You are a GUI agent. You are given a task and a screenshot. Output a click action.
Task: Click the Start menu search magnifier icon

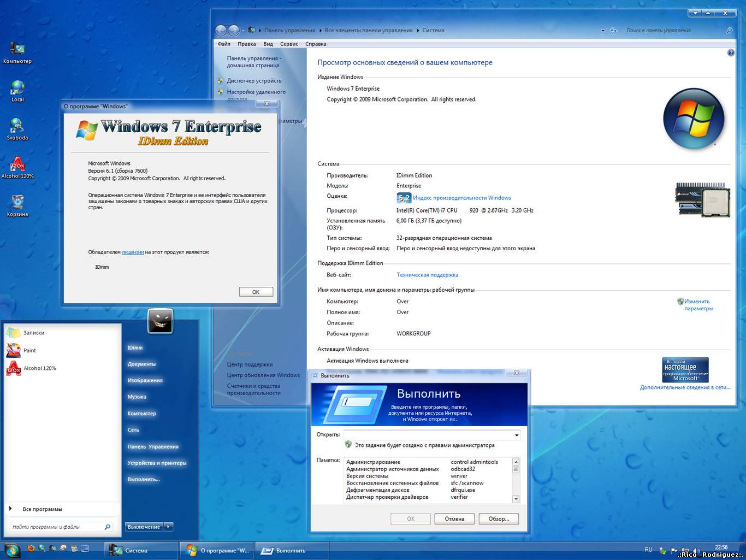click(x=108, y=527)
